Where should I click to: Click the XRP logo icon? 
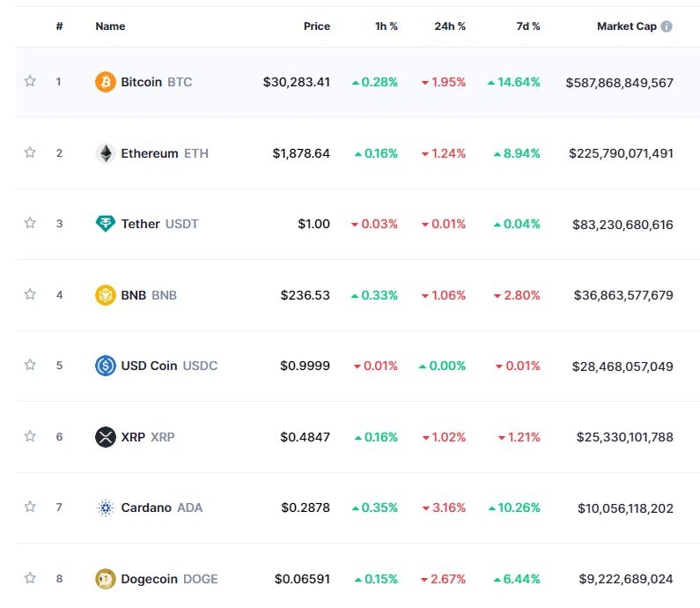pyautogui.click(x=106, y=437)
